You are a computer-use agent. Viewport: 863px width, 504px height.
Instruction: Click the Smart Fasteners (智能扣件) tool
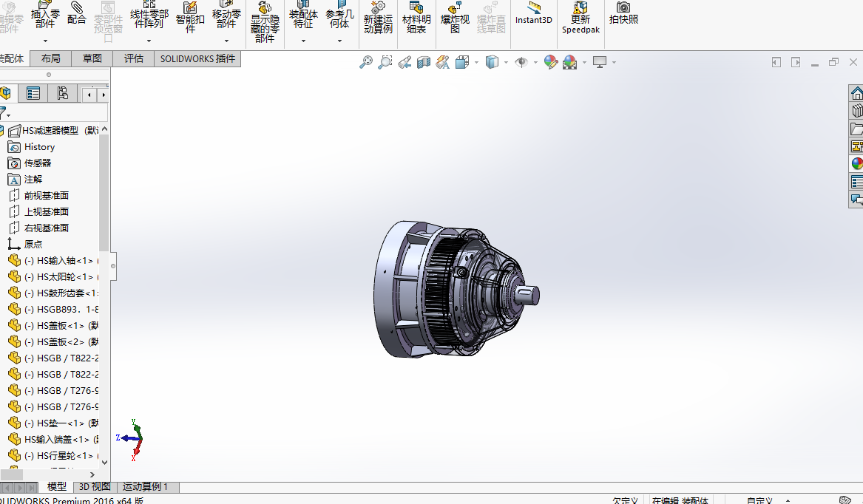190,18
